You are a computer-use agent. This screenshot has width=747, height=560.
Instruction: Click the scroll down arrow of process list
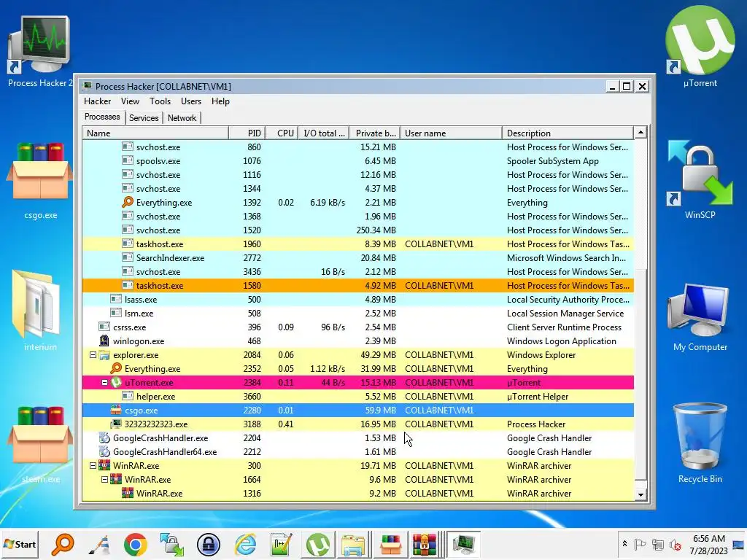click(640, 495)
